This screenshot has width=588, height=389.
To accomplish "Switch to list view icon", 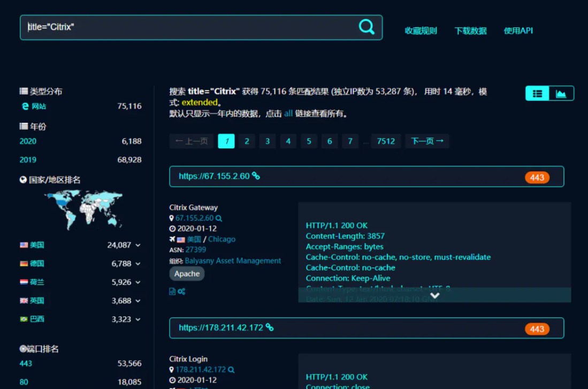I will pos(537,94).
